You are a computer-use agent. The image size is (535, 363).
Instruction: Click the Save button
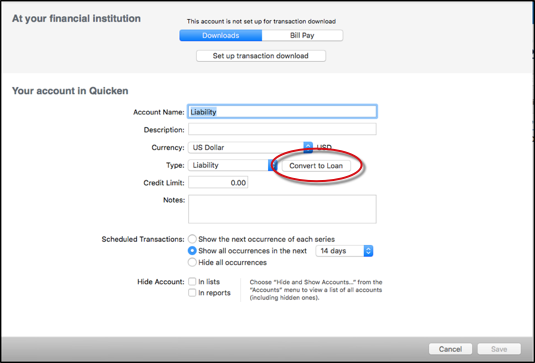pyautogui.click(x=499, y=349)
